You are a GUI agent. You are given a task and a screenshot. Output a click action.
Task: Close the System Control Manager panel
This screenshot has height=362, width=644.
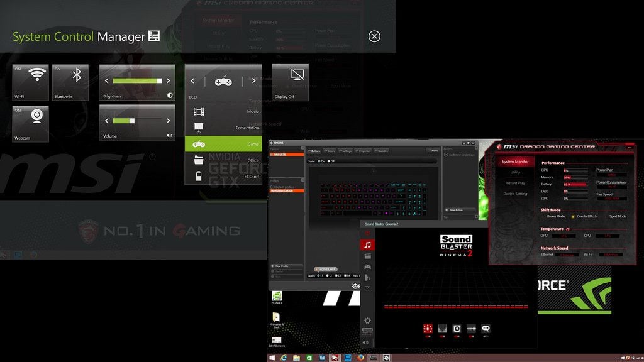(374, 36)
